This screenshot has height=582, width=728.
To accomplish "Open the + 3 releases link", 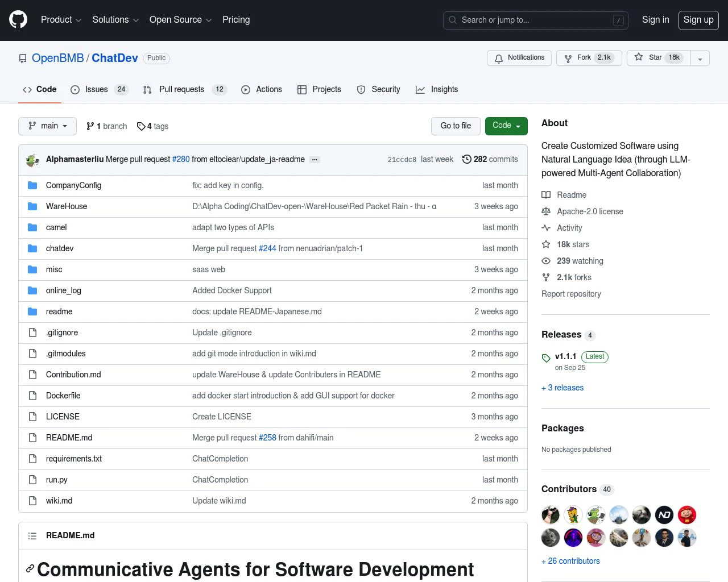I will click(562, 388).
